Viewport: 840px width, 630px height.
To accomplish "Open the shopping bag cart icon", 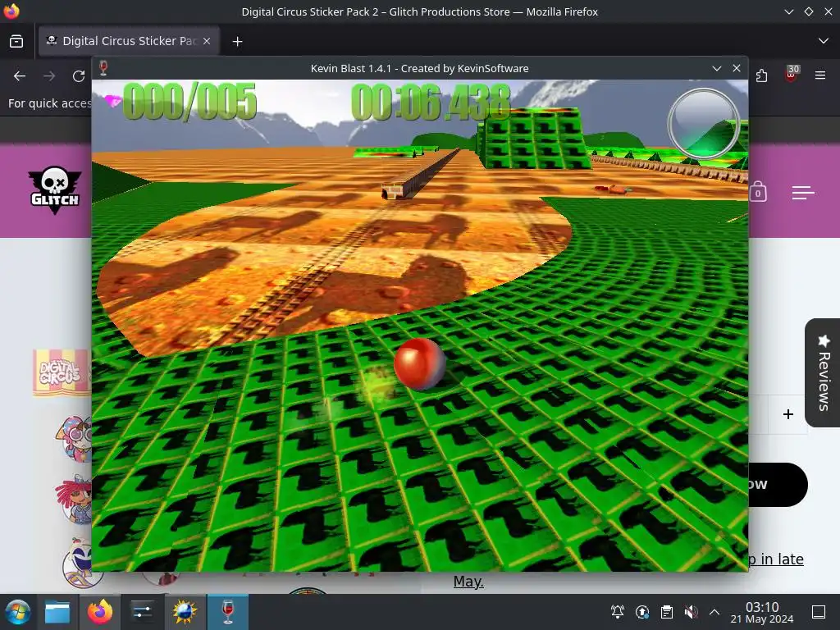I will point(757,192).
